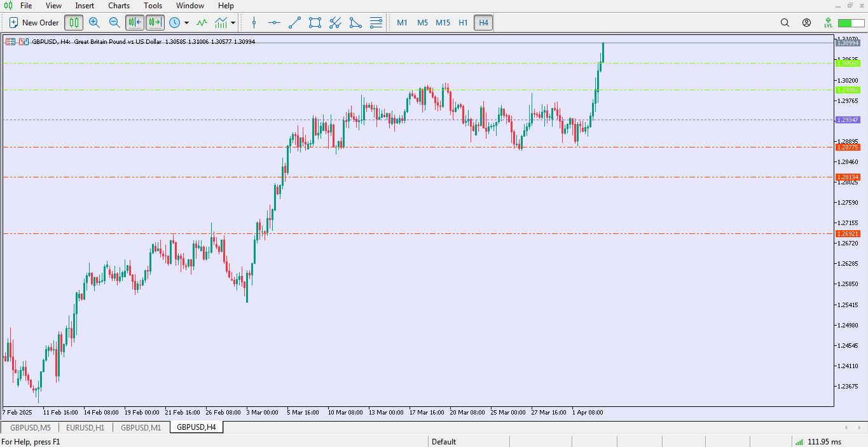Toggle the chart button with left-pointing arrow
Viewport: 868px width, 447px height.
pyautogui.click(x=135, y=23)
